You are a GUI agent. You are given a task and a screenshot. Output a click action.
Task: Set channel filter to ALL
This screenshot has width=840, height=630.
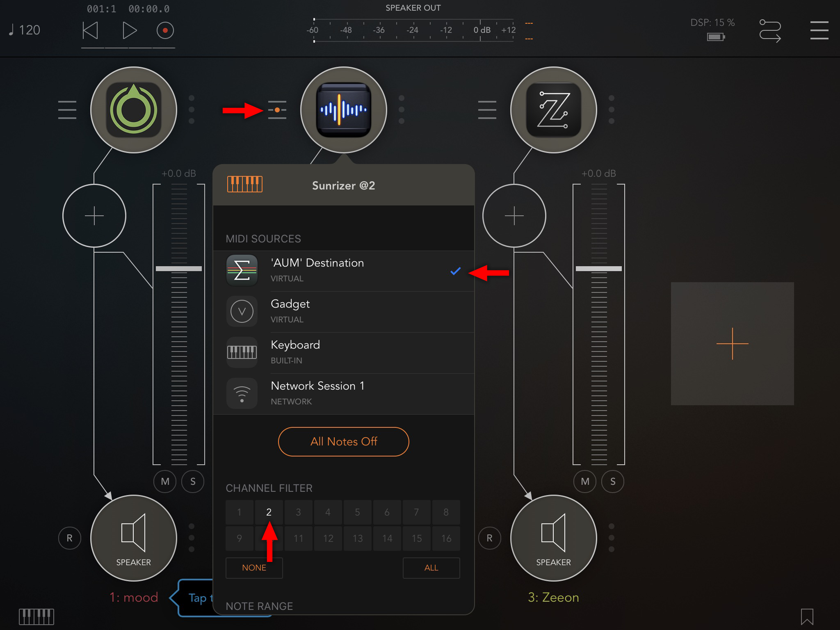click(431, 568)
